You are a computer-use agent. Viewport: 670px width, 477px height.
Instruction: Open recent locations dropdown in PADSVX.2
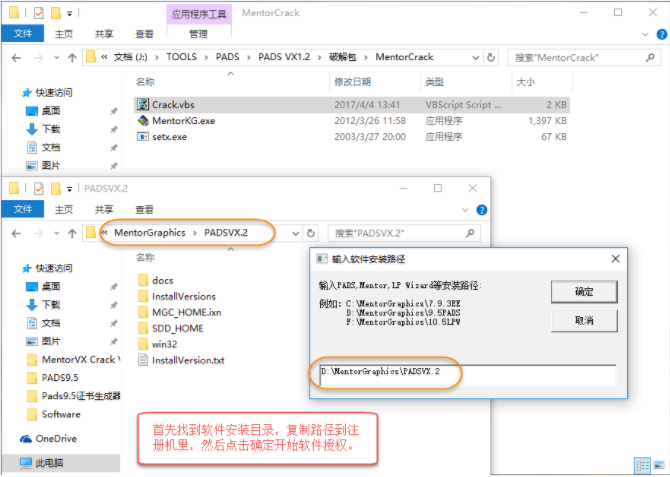tap(56, 233)
